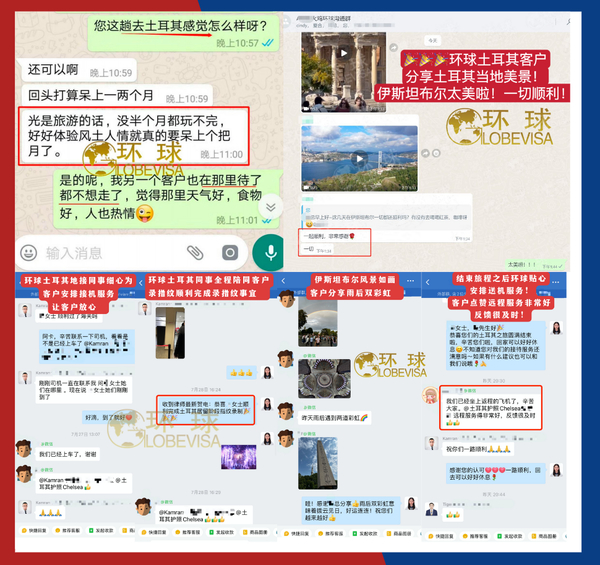
Task: Open the rainbow sky photo
Action: click(x=318, y=323)
